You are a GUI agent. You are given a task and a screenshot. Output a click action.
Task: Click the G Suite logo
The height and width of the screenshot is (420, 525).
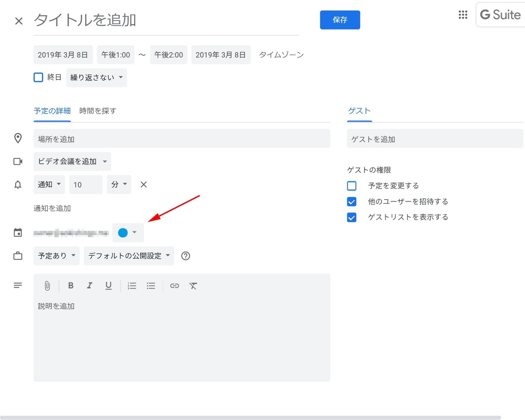(x=500, y=15)
